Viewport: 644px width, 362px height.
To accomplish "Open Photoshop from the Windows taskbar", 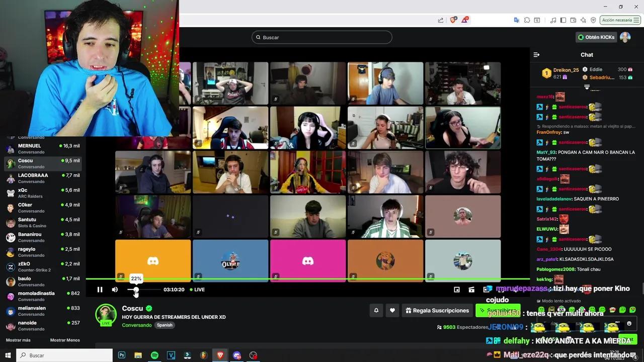I will (121, 355).
